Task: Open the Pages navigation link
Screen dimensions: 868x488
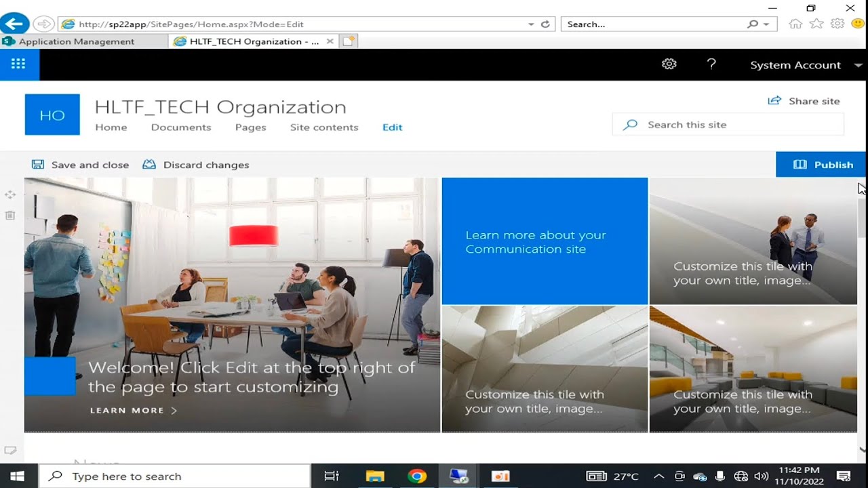Action: click(x=251, y=127)
